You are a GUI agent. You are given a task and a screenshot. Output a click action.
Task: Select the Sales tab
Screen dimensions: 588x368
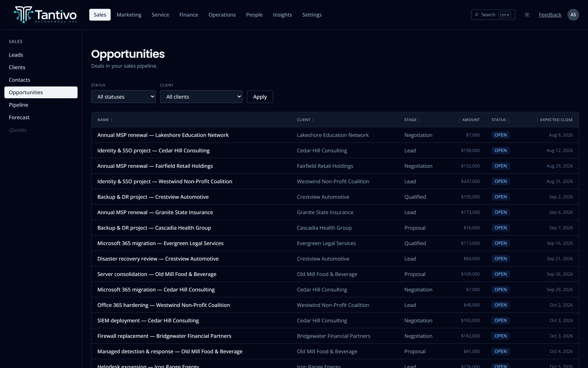click(x=100, y=15)
